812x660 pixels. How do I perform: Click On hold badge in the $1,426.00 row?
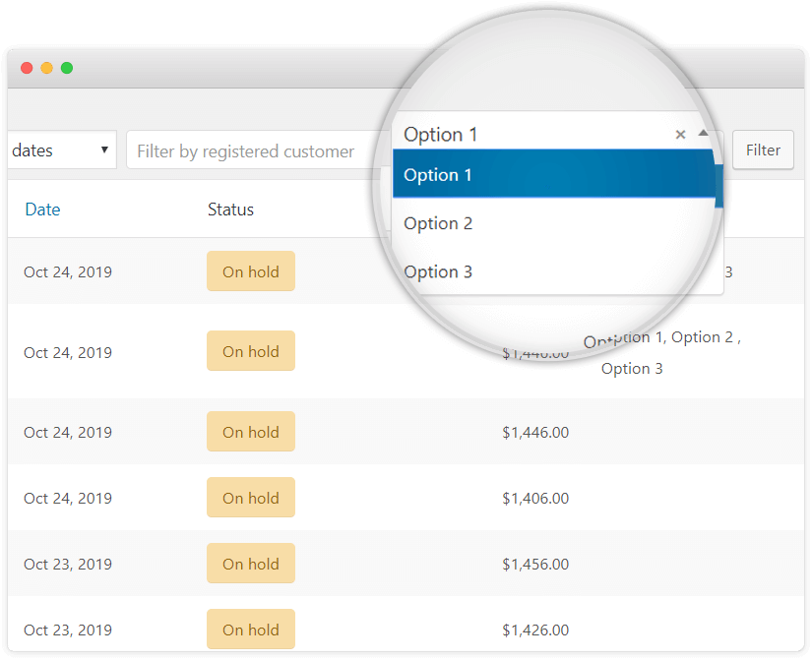[250, 630]
